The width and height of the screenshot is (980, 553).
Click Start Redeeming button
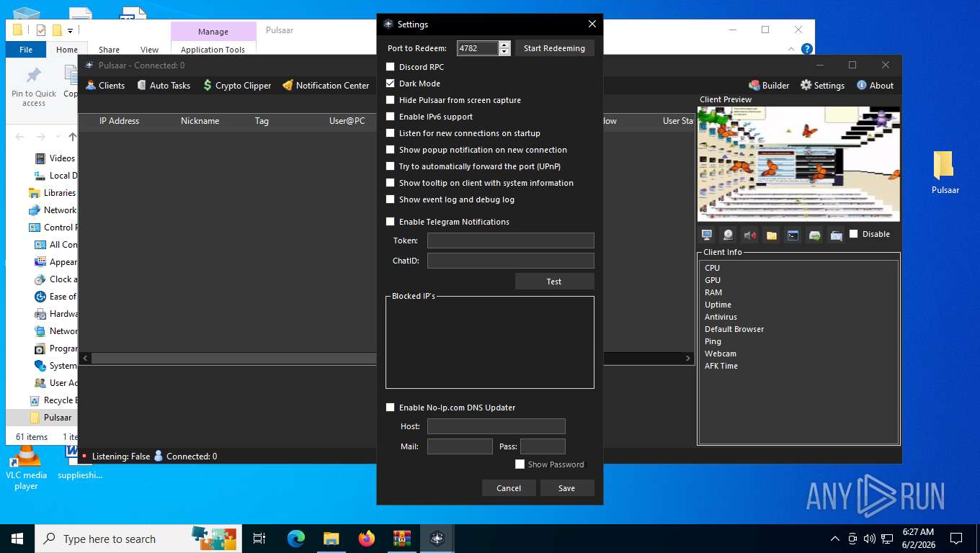[554, 48]
